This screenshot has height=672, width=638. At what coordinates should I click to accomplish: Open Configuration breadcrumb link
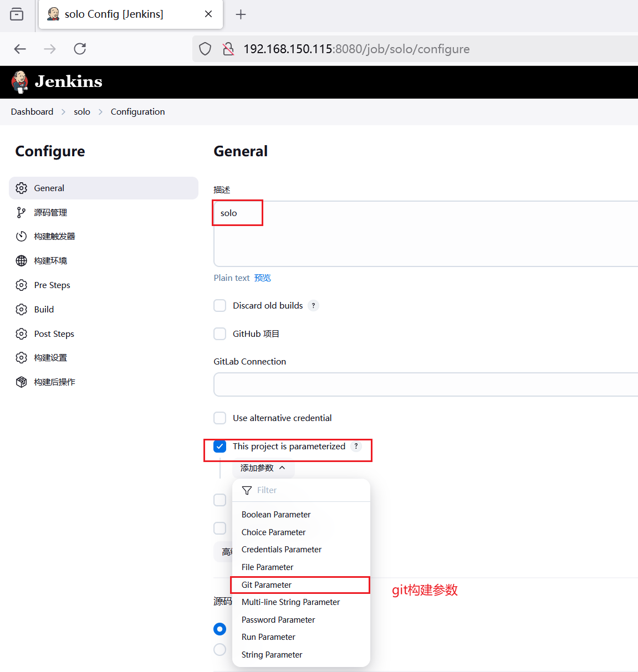click(x=138, y=111)
